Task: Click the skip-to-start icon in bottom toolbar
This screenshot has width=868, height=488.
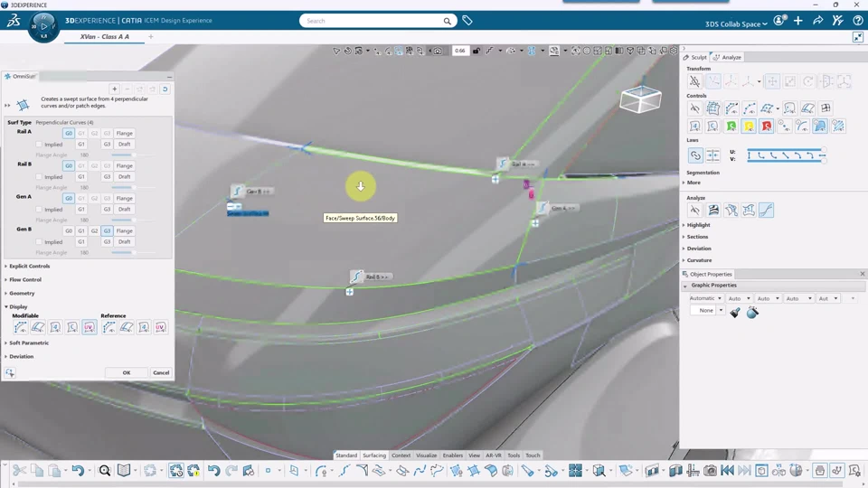Action: [x=727, y=471]
